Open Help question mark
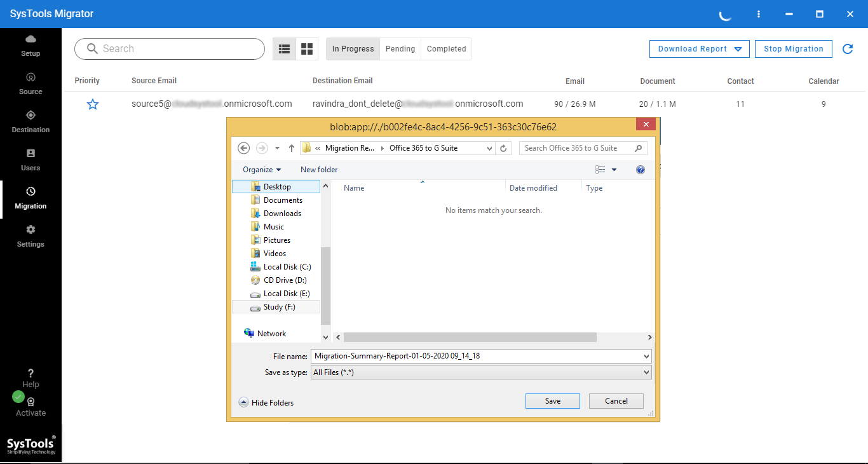Image resolution: width=868 pixels, height=464 pixels. (x=31, y=373)
